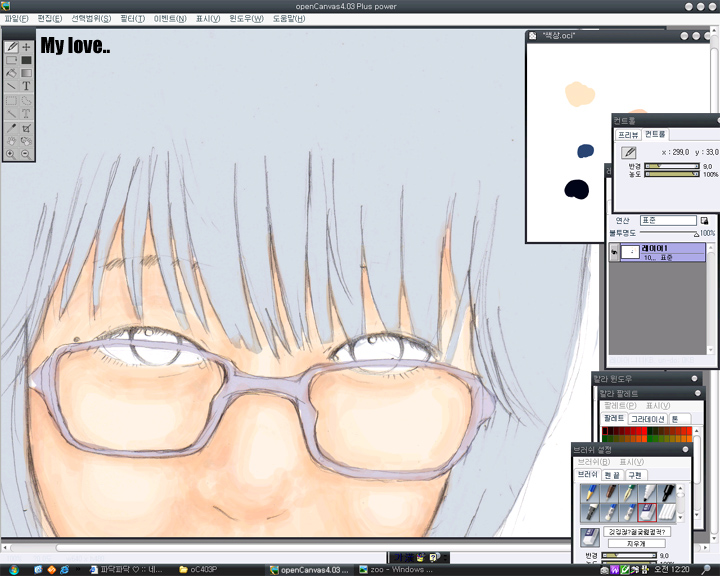Switch to the 컨트롤 tab
The image size is (720, 576).
[x=655, y=134]
